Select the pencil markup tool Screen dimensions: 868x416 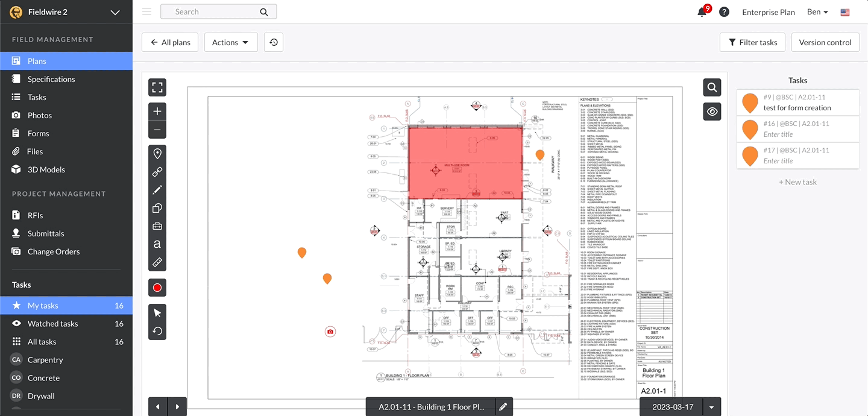(x=157, y=189)
